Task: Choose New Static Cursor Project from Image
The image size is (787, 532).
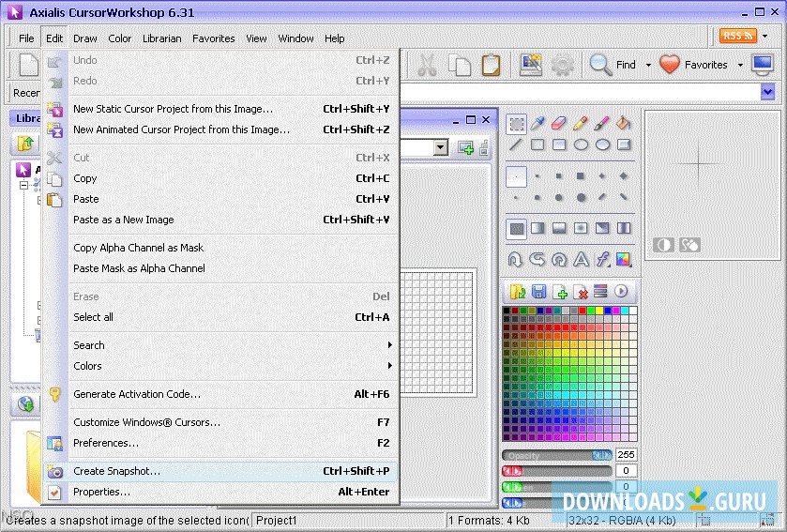Action: (220, 109)
